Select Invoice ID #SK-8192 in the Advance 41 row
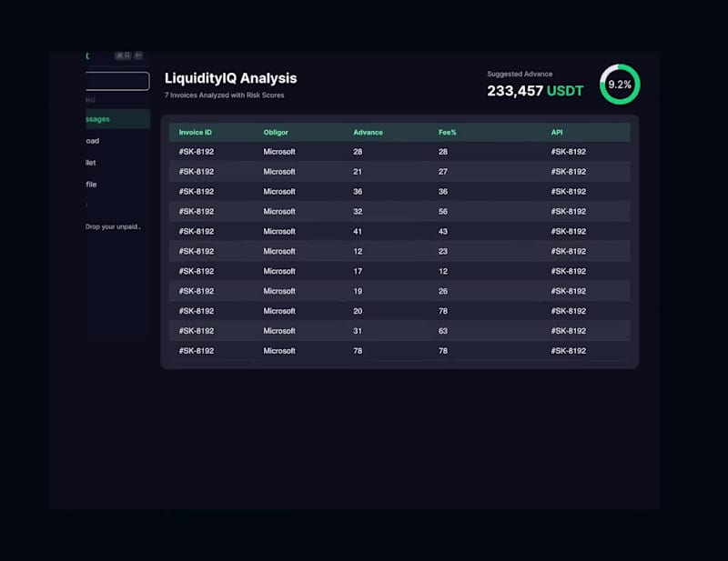 pyautogui.click(x=197, y=232)
